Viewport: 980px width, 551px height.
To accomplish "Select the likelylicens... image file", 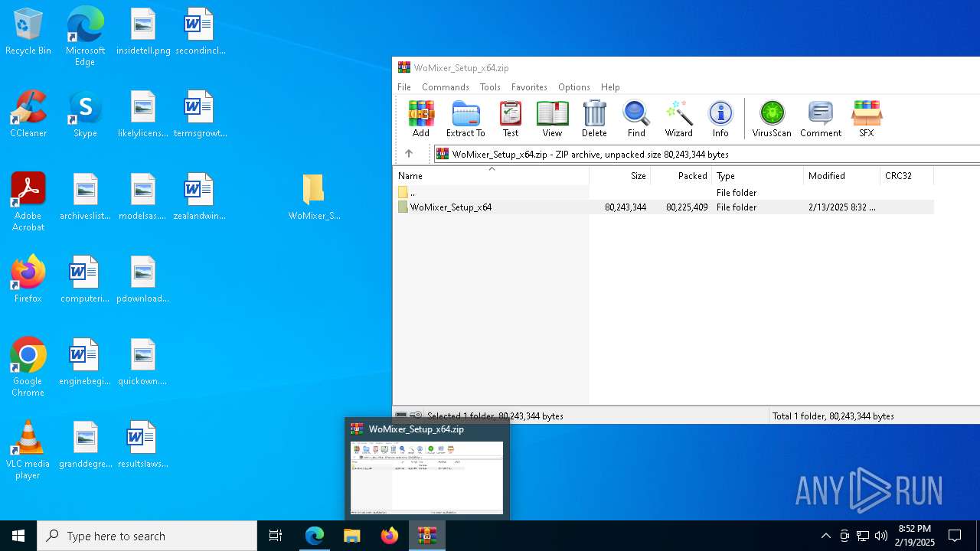I will tap(143, 115).
